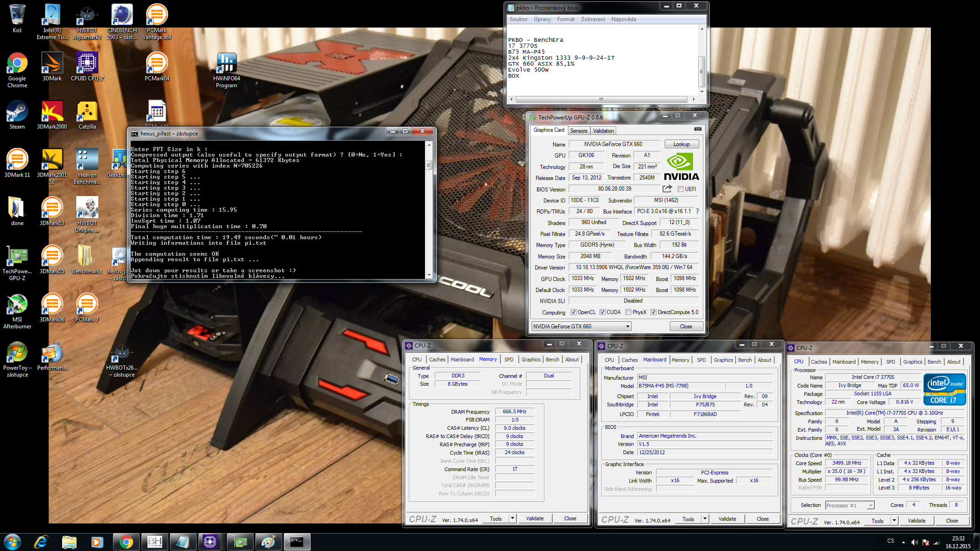980x551 pixels.
Task: Open Google Chrome desktop icon
Action: pyautogui.click(x=17, y=70)
